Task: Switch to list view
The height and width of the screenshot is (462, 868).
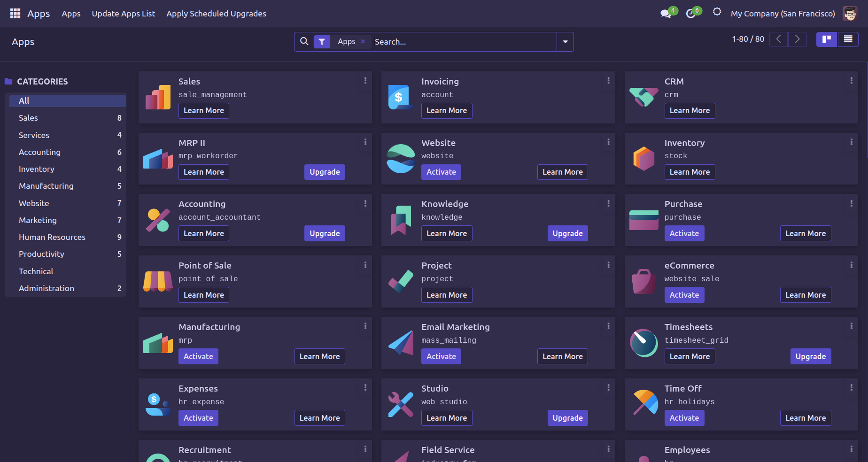Action: click(x=848, y=39)
